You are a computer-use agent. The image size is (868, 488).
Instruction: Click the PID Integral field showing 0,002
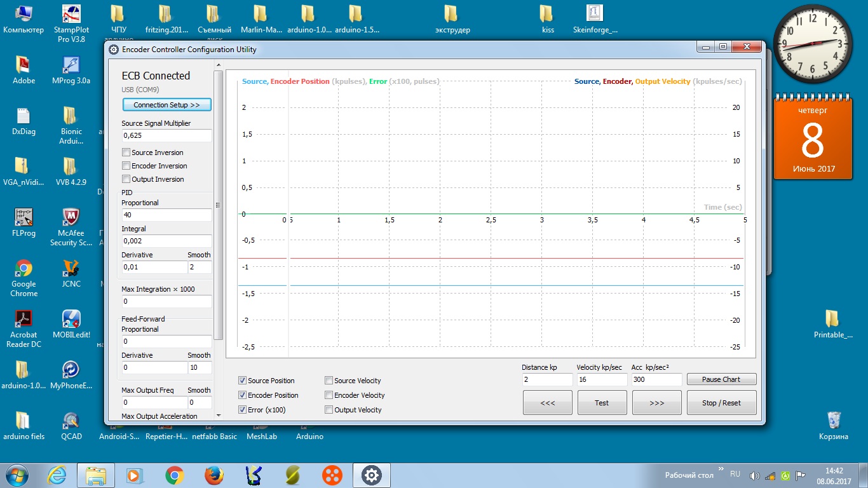point(166,241)
